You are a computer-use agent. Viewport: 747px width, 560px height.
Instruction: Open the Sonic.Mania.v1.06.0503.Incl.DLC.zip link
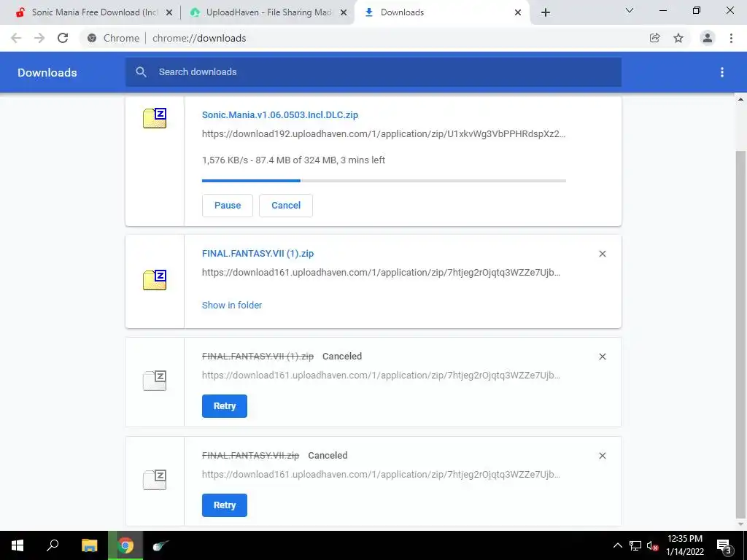pos(280,114)
